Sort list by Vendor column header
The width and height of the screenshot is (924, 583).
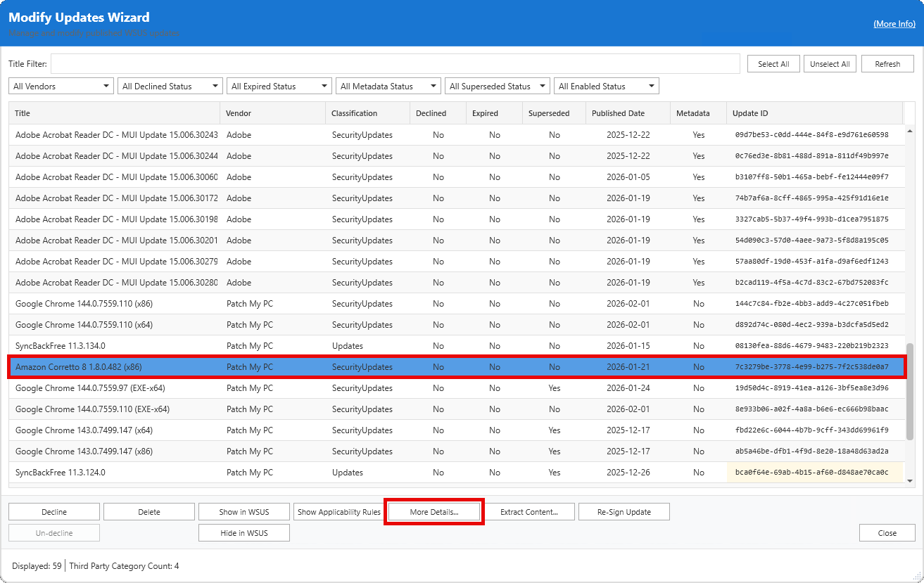pos(239,113)
